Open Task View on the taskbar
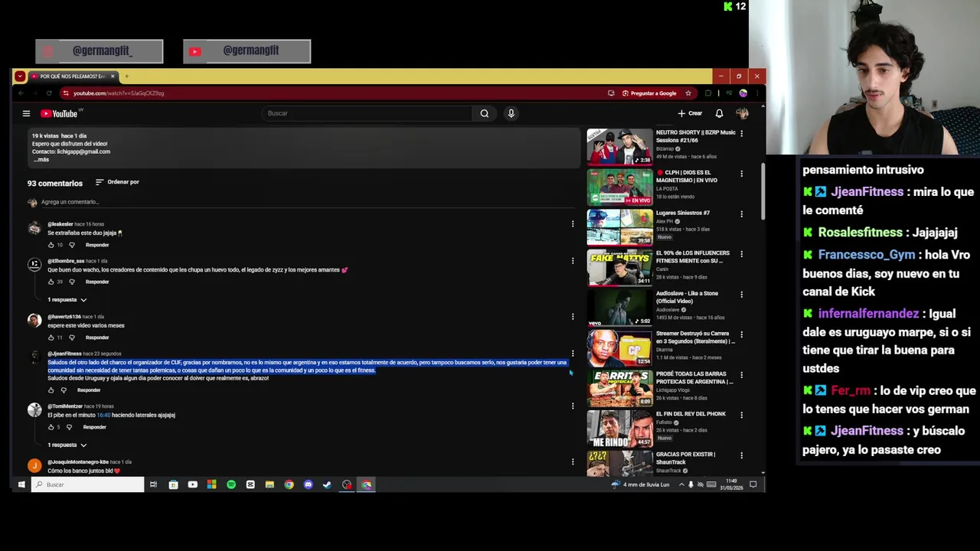The width and height of the screenshot is (980, 551). [153, 484]
